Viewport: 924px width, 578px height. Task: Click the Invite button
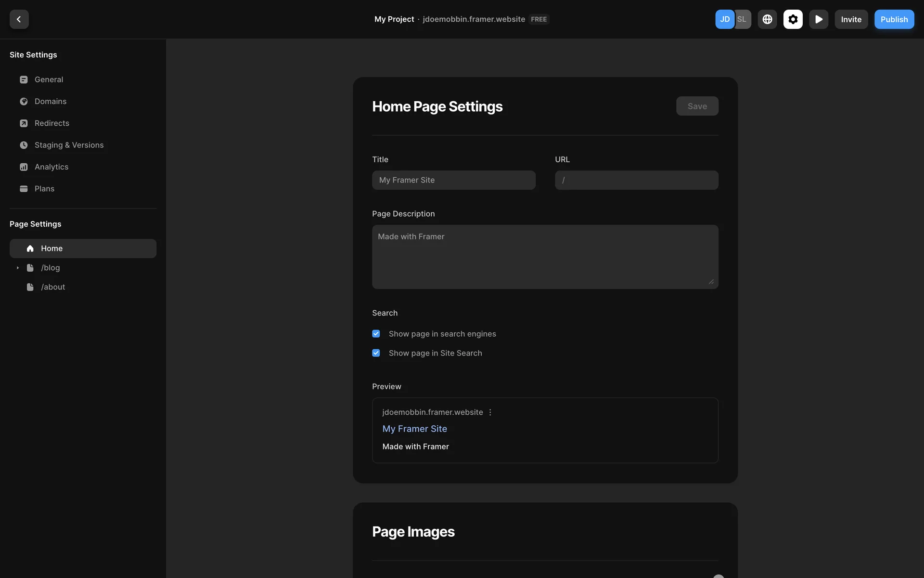click(851, 19)
